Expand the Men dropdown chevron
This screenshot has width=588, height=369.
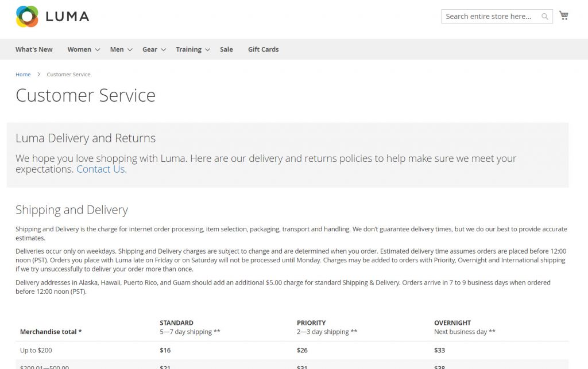click(x=129, y=50)
